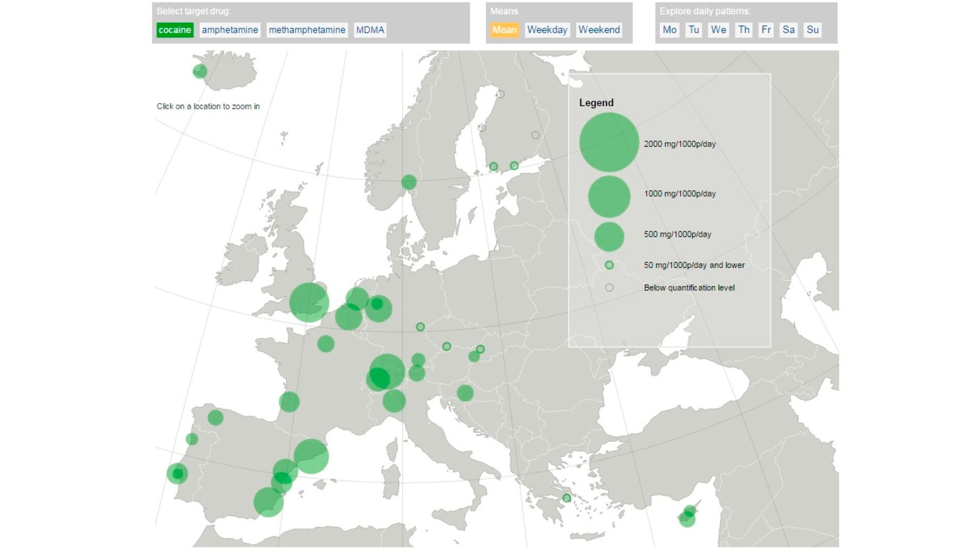Image resolution: width=980 pixels, height=551 pixels.
Task: Switch target drug to amphetamine
Action: coord(230,30)
